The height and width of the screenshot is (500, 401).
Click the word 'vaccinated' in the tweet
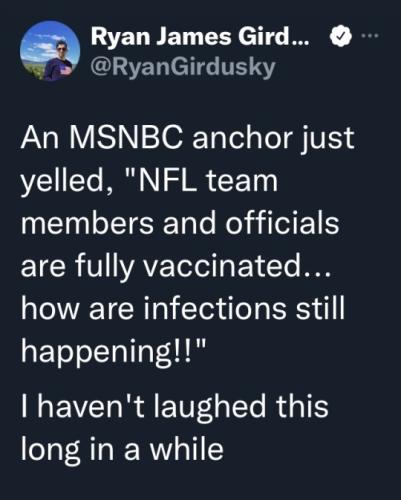click(x=222, y=266)
